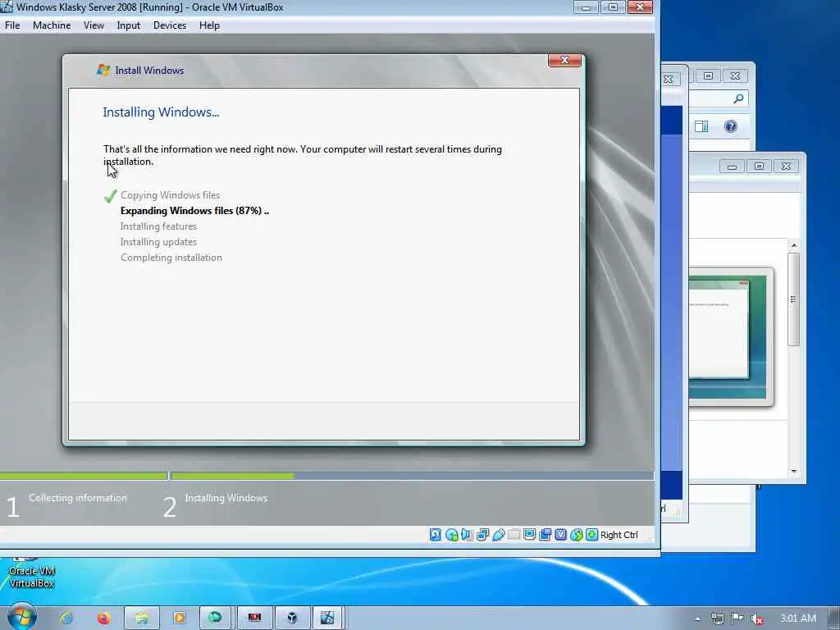Click the Oracle VM VirtualBox desktop shortcut

tap(32, 573)
